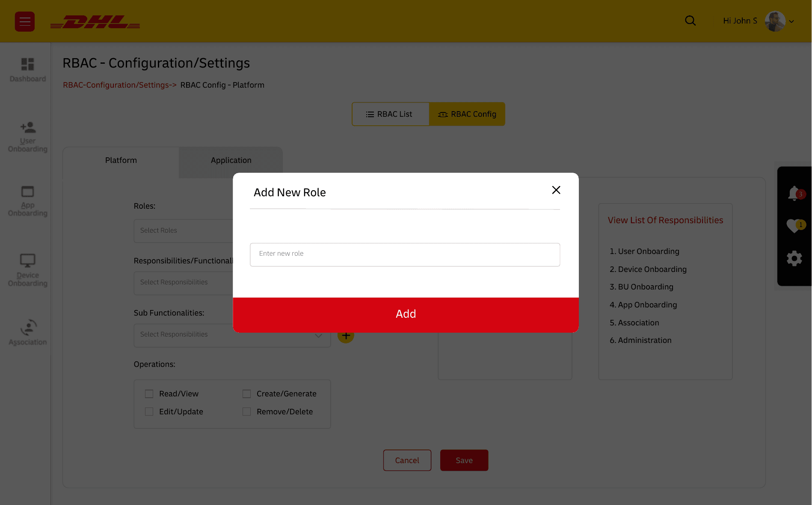Image resolution: width=812 pixels, height=505 pixels.
Task: Click John S profile avatar
Action: click(x=775, y=21)
